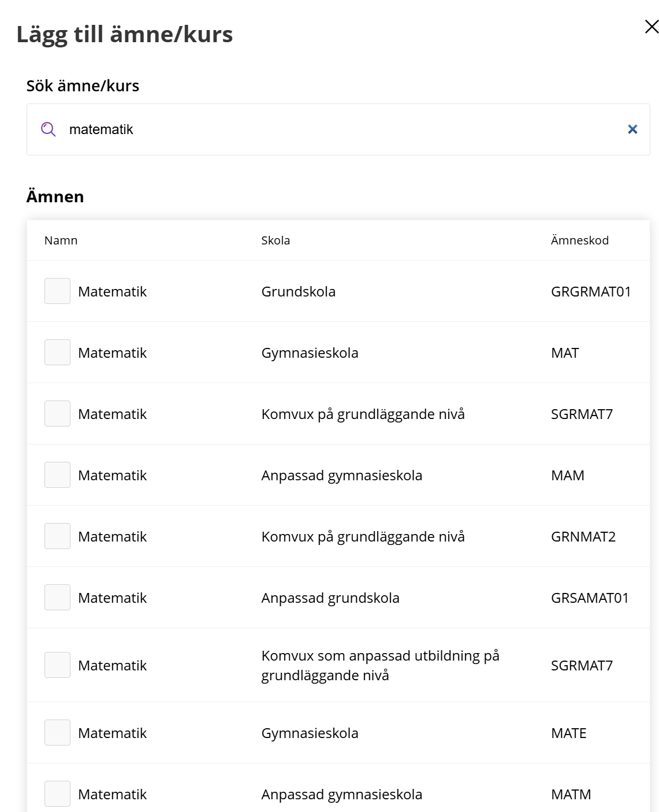Enable the Anpassad grundskola GRSAMAT01 checkbox
This screenshot has width=659, height=812.
(57, 597)
